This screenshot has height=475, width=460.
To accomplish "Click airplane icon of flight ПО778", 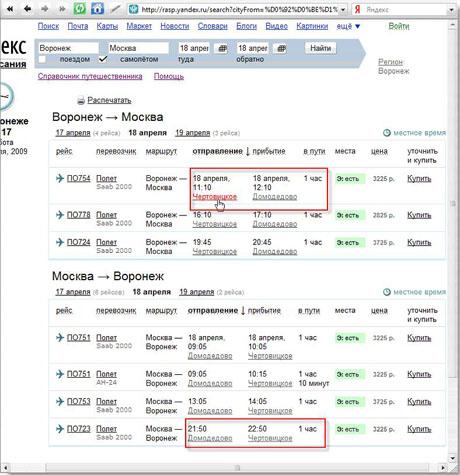I will (x=60, y=215).
